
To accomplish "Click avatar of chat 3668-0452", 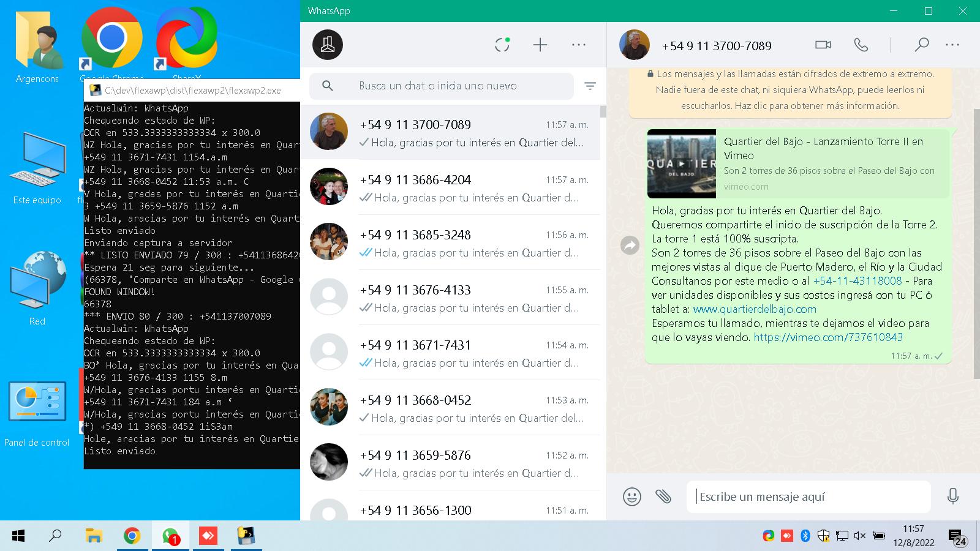I will coord(329,407).
